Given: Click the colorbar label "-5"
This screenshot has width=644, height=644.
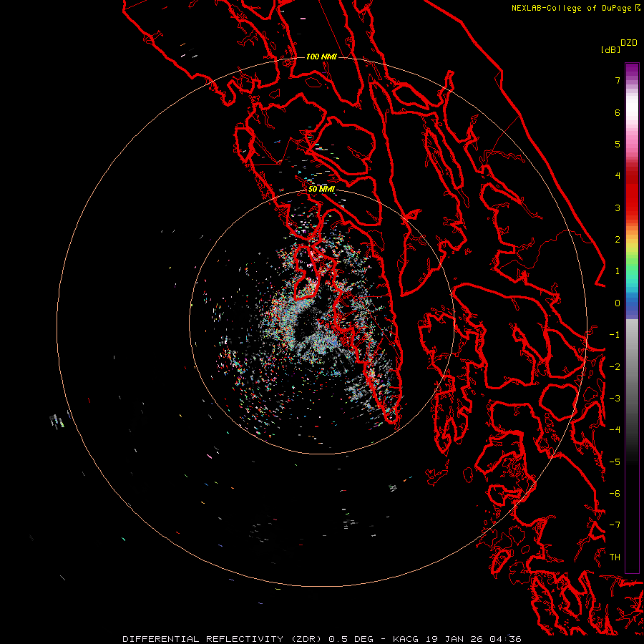Looking at the screenshot, I should click(x=615, y=462).
